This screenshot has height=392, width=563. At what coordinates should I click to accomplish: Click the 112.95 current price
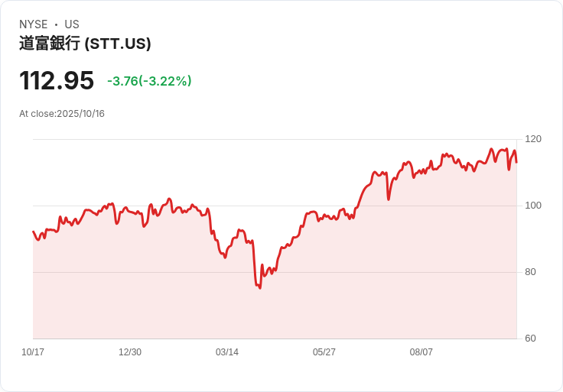[57, 81]
